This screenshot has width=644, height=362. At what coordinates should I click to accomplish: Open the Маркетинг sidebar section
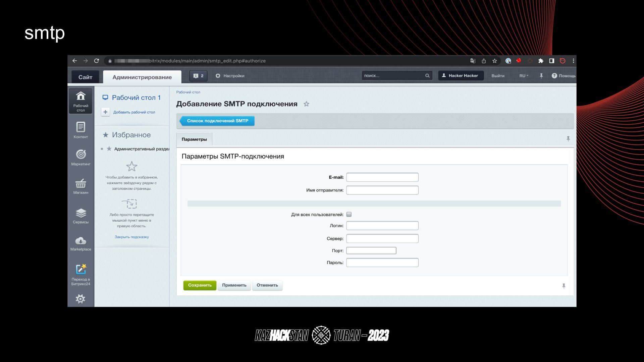tap(80, 157)
